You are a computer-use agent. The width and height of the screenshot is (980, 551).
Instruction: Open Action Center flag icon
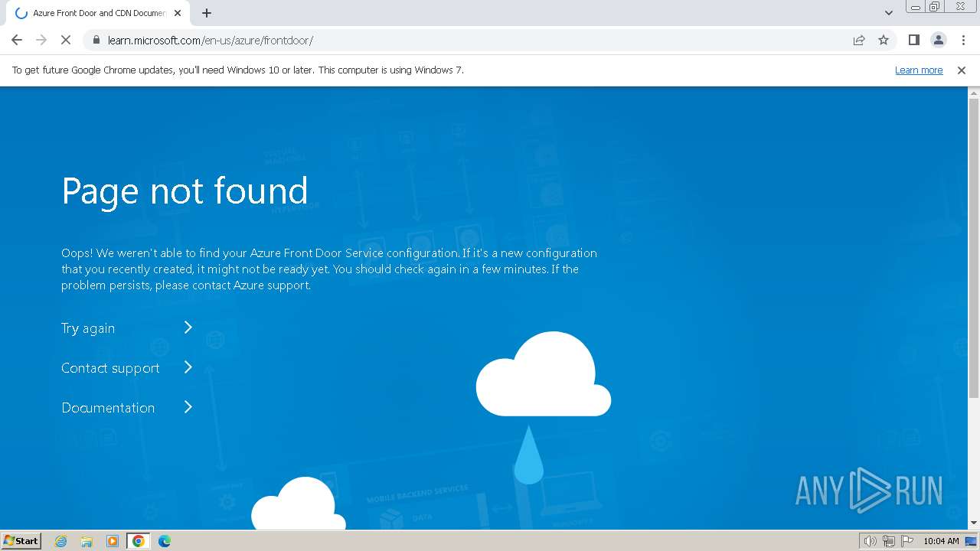(907, 541)
